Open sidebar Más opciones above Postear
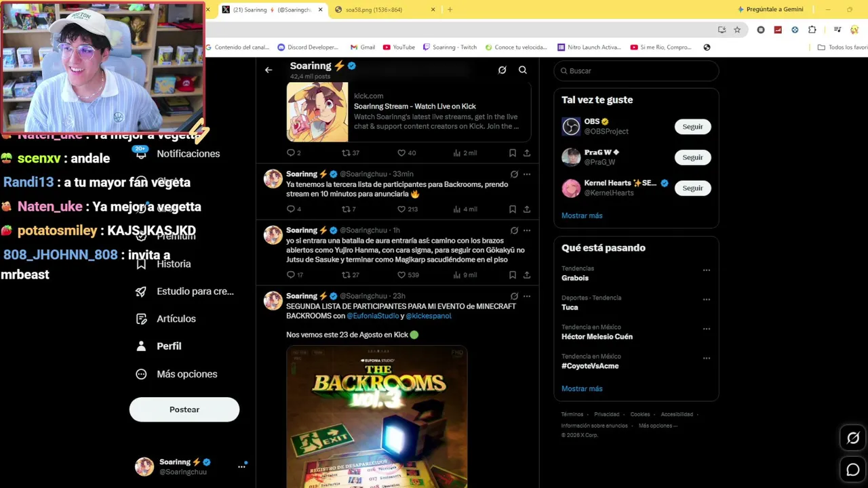The width and height of the screenshot is (868, 488). tap(176, 374)
